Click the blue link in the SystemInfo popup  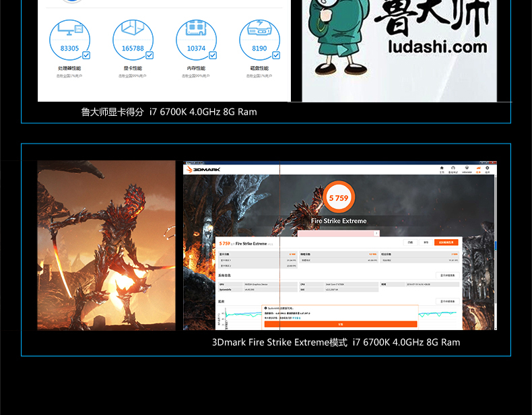[296, 318]
